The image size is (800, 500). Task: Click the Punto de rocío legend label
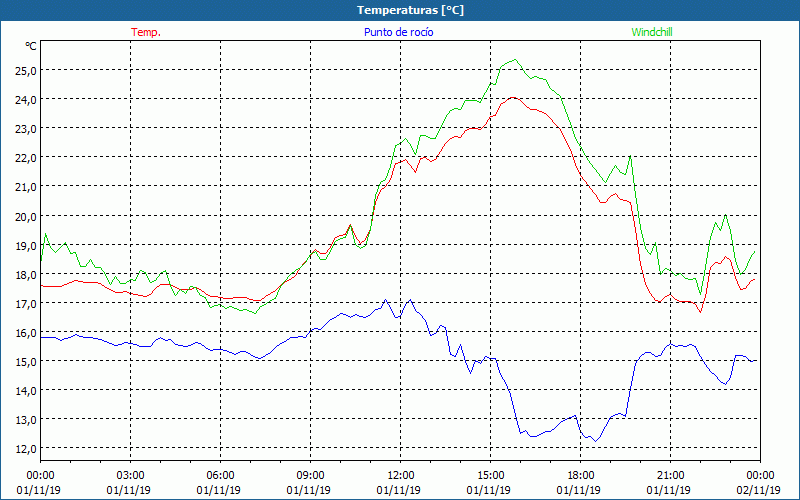(x=398, y=32)
